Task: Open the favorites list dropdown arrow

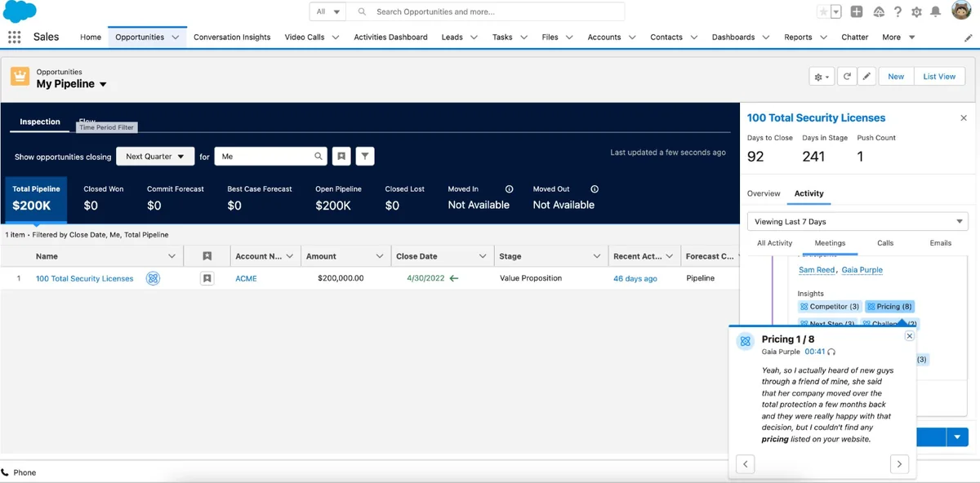Action: (x=838, y=11)
